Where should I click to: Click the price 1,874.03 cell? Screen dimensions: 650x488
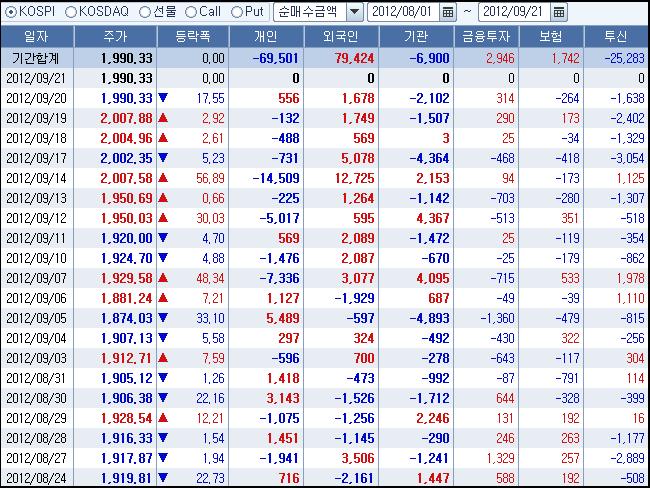[x=126, y=318]
